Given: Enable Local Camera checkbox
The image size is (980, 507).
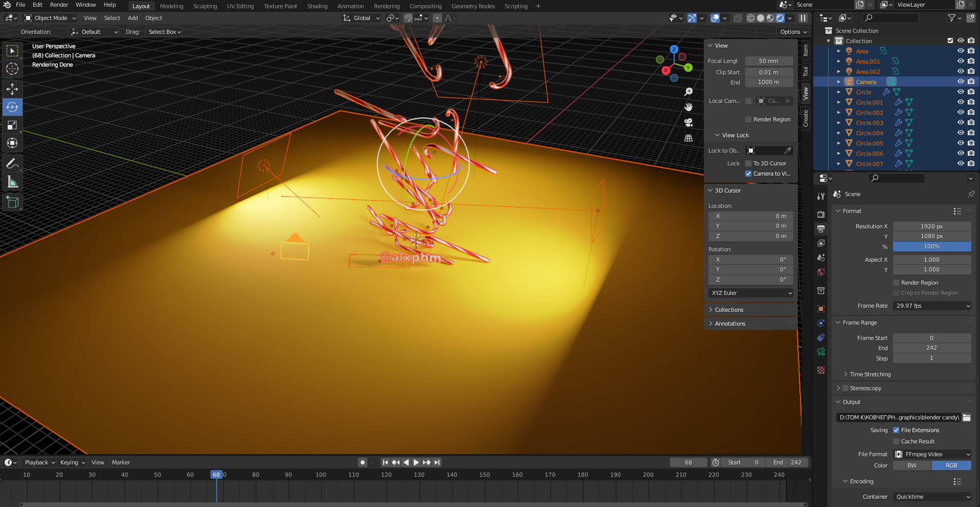Looking at the screenshot, I should tap(748, 101).
